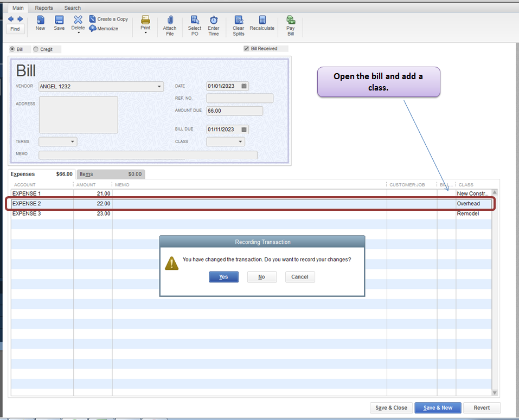Click the ACCOUNT column header
Viewport: 519px width, 420px height.
25,185
